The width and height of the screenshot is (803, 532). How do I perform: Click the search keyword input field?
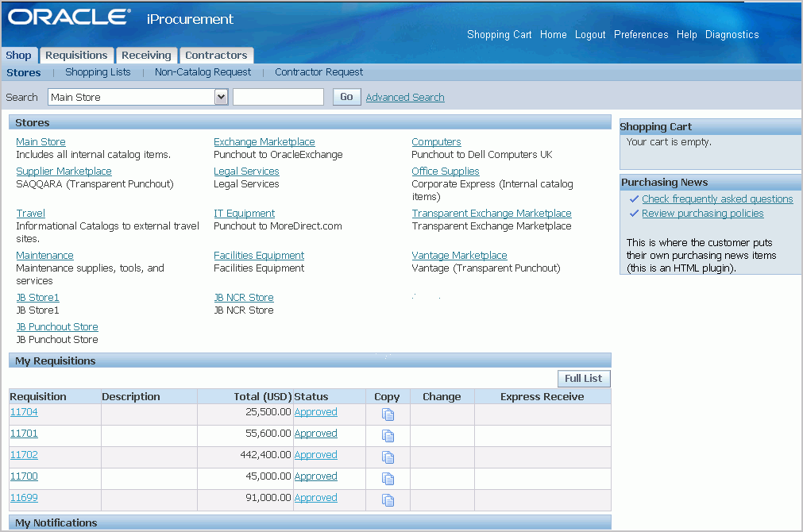pyautogui.click(x=278, y=97)
